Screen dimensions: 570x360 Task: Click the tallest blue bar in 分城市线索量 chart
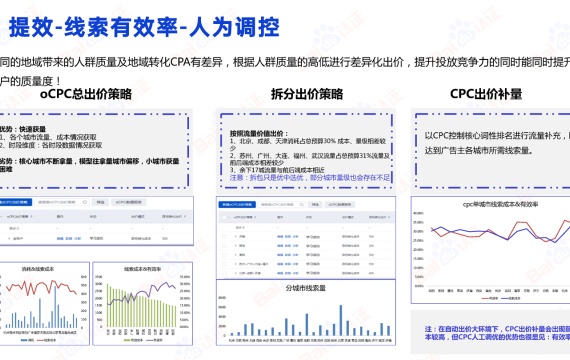coord(341,320)
